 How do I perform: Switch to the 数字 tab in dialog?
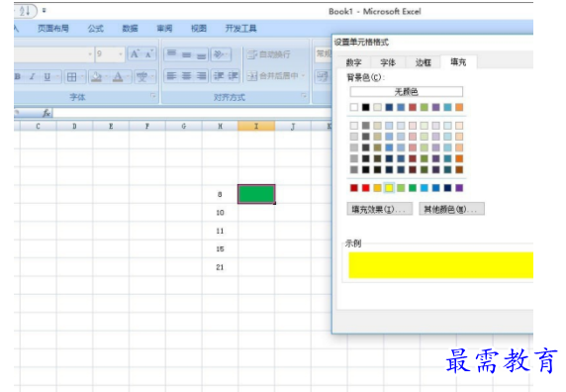(353, 62)
